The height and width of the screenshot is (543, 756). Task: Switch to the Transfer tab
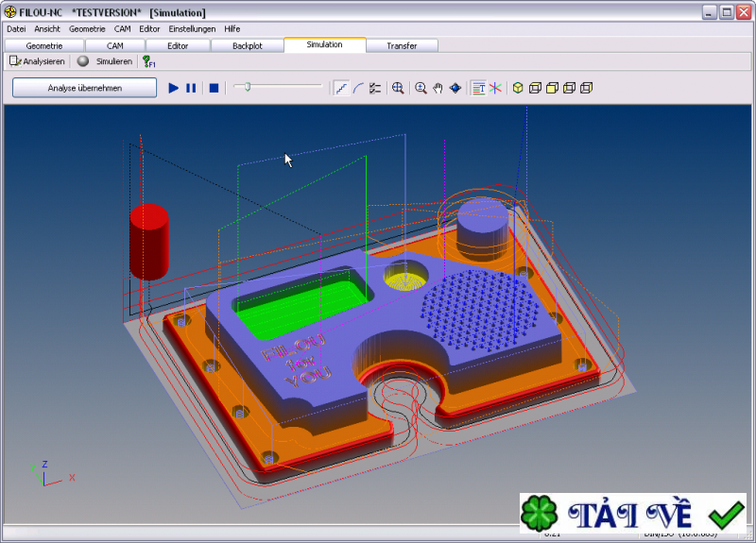point(402,45)
